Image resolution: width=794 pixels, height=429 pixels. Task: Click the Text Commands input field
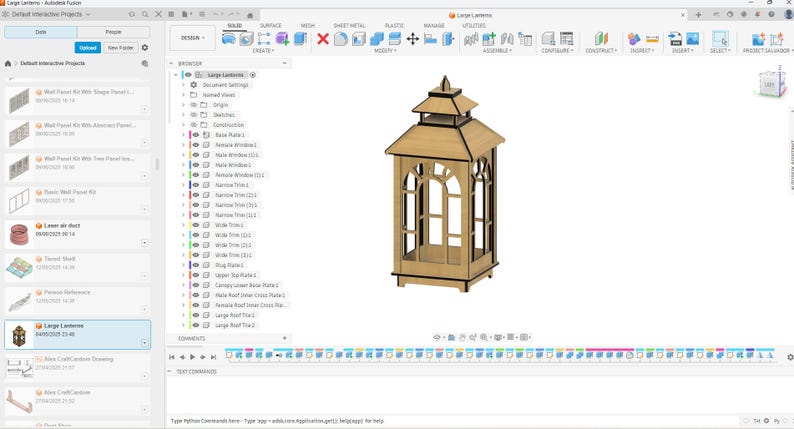point(453,421)
